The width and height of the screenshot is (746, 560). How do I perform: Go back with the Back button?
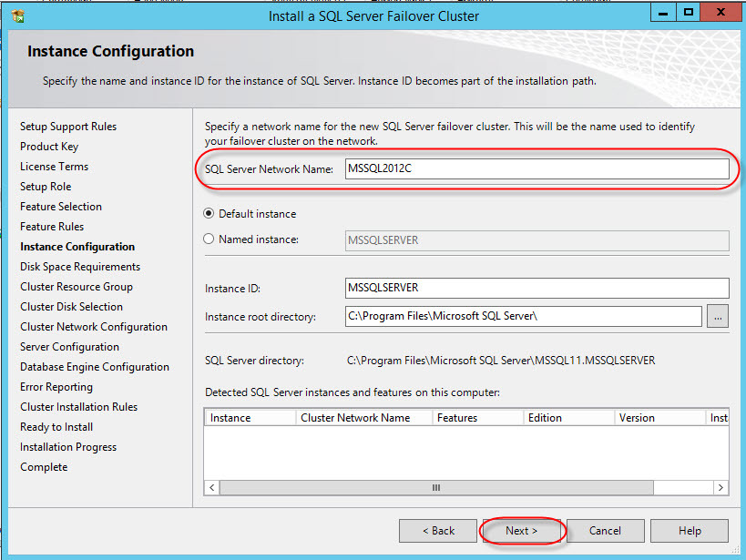click(438, 531)
